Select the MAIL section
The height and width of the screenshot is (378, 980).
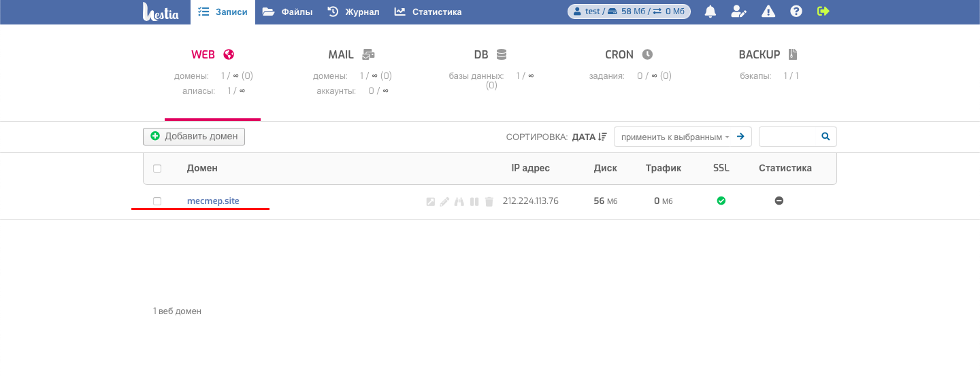(x=351, y=54)
